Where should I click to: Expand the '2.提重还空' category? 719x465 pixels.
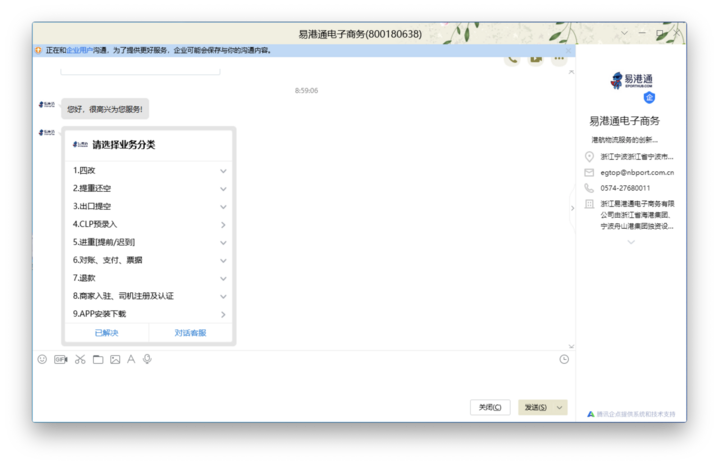[x=150, y=189]
